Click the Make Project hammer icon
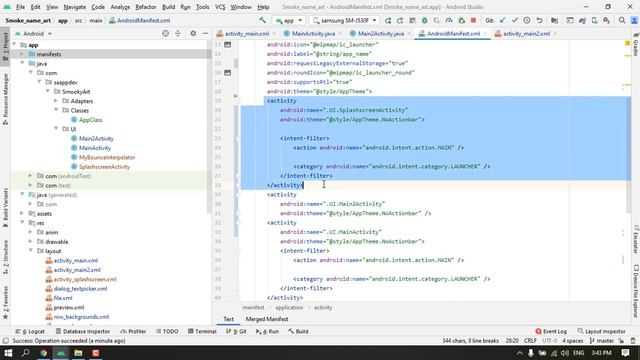This screenshot has width=640, height=360. [x=262, y=20]
